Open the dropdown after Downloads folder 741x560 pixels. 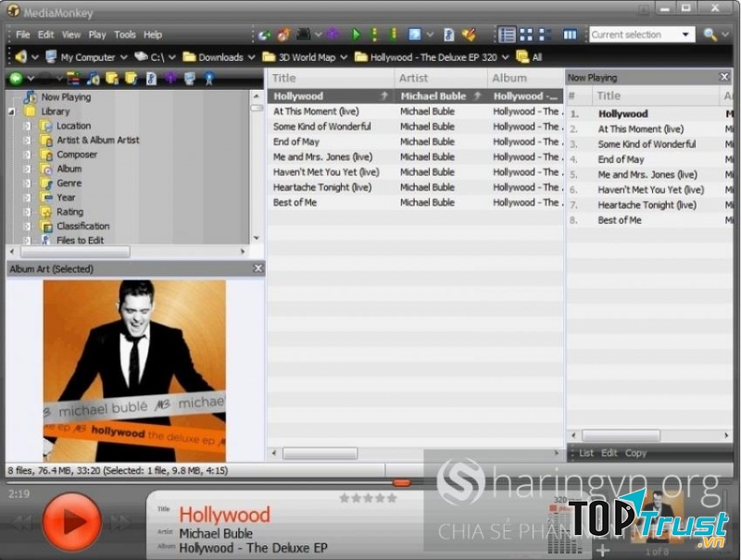click(x=251, y=57)
